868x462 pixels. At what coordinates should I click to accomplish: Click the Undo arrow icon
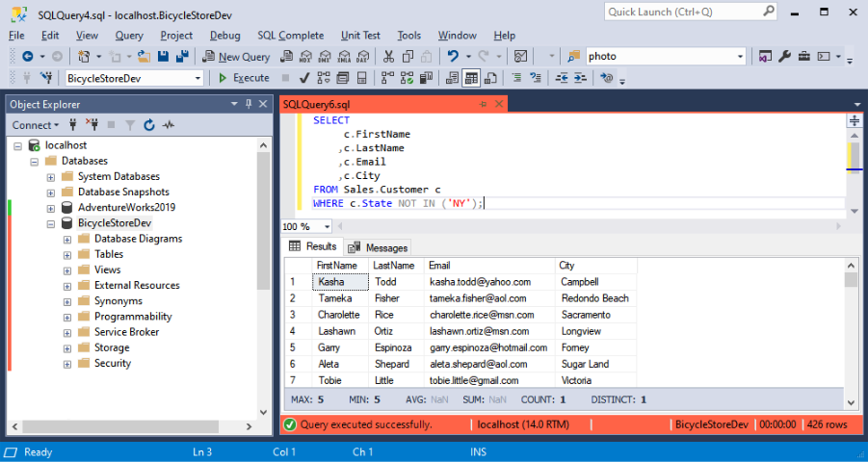tap(453, 57)
